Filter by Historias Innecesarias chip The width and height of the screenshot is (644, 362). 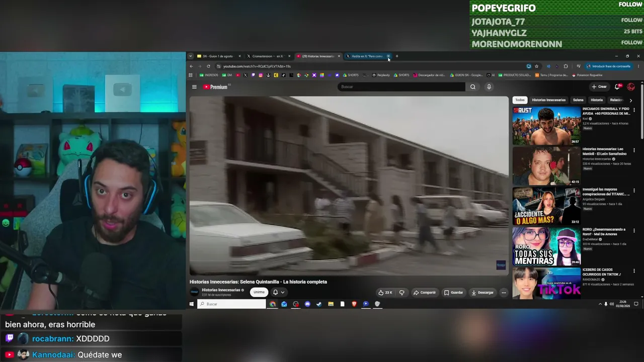coord(549,100)
